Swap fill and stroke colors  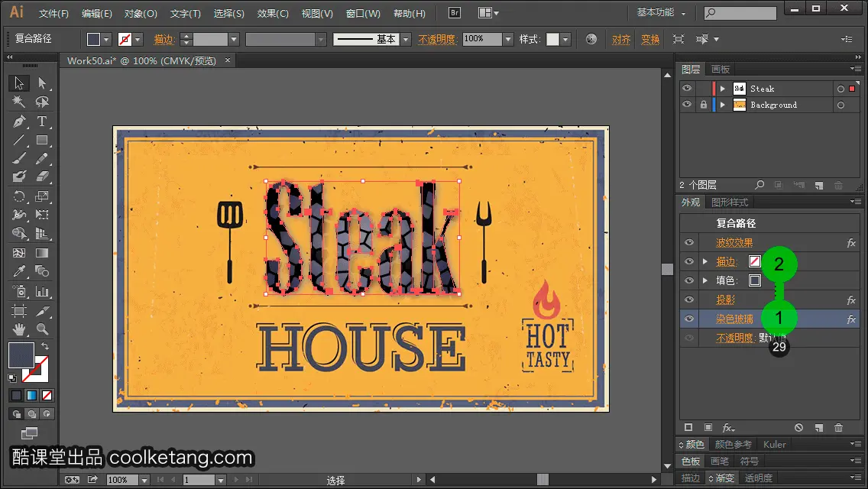pos(45,346)
